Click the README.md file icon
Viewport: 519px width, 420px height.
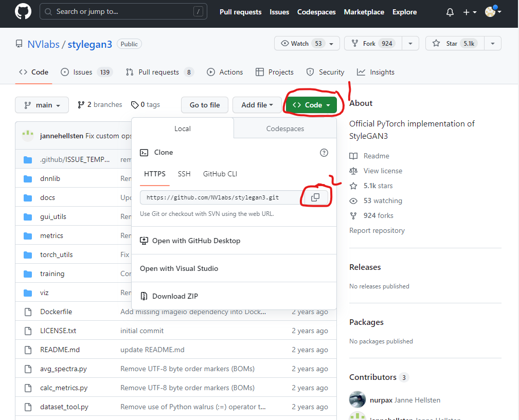[28, 350]
